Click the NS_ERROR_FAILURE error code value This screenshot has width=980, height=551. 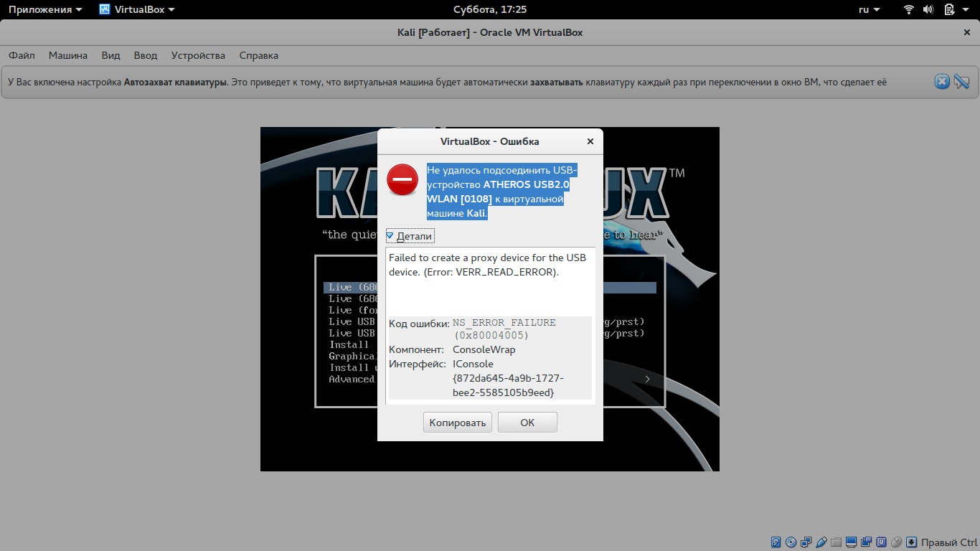tap(504, 329)
